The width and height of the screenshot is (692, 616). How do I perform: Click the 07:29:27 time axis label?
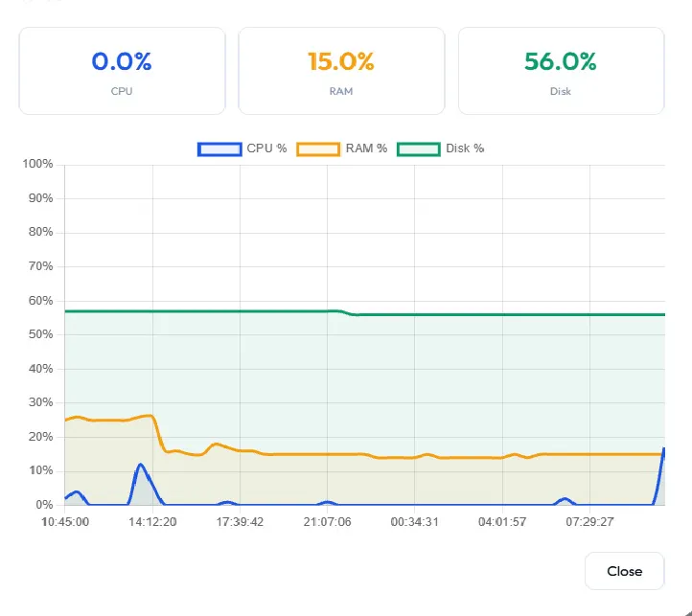click(x=589, y=522)
